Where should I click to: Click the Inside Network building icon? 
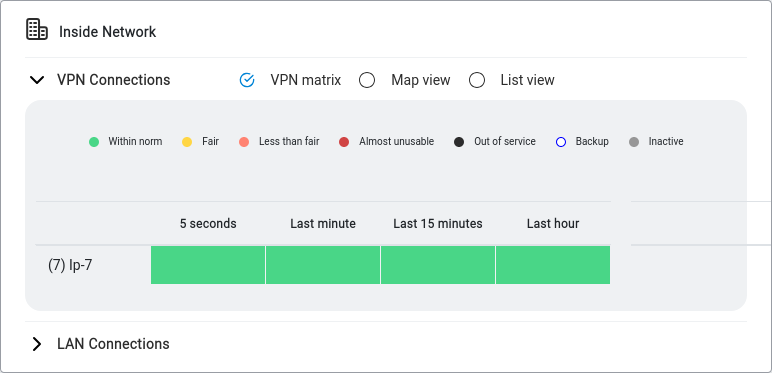(x=36, y=30)
